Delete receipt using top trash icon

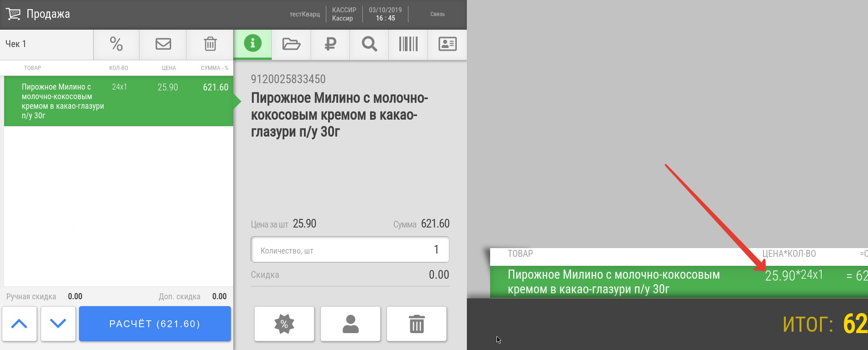pos(210,44)
